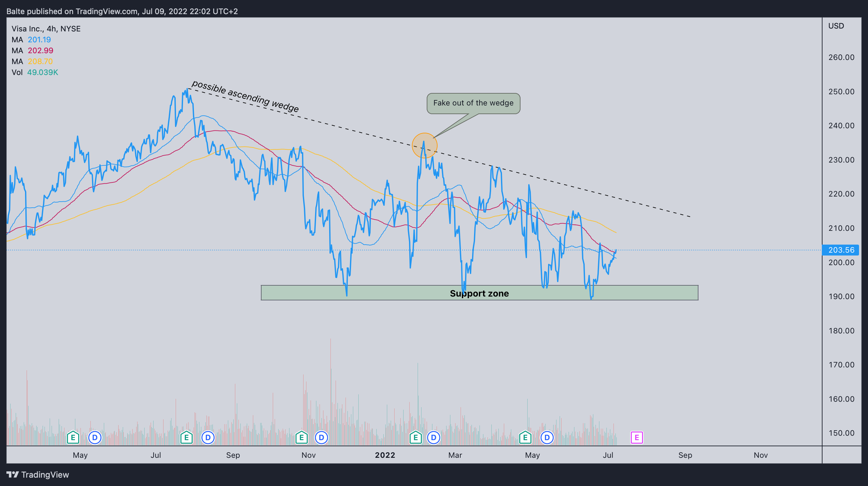
Task: Open the May 2022 dividend D marker
Action: click(x=547, y=438)
